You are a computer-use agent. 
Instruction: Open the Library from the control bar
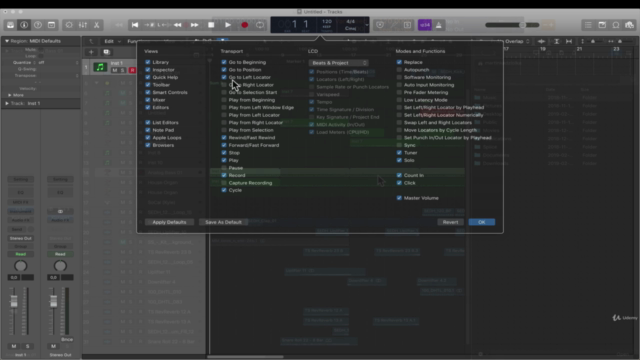tap(10, 25)
